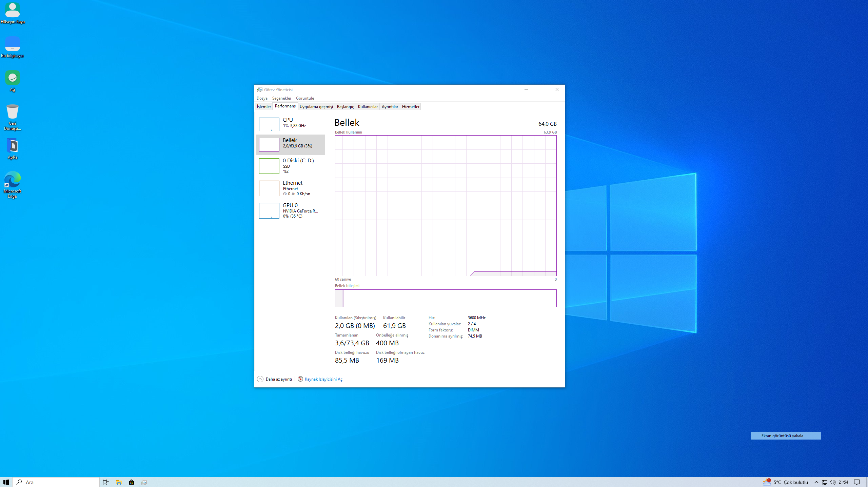Open the Dosya menu

(x=262, y=98)
